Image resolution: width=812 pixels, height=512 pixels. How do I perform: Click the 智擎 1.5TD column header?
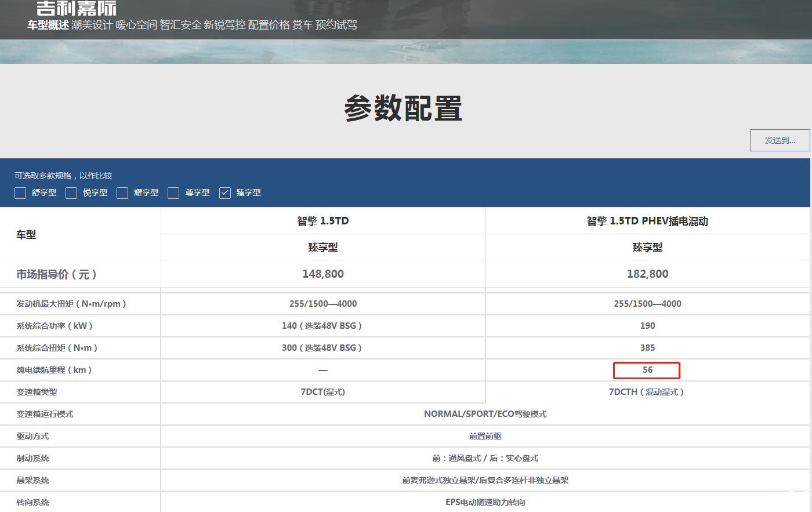[x=323, y=221]
